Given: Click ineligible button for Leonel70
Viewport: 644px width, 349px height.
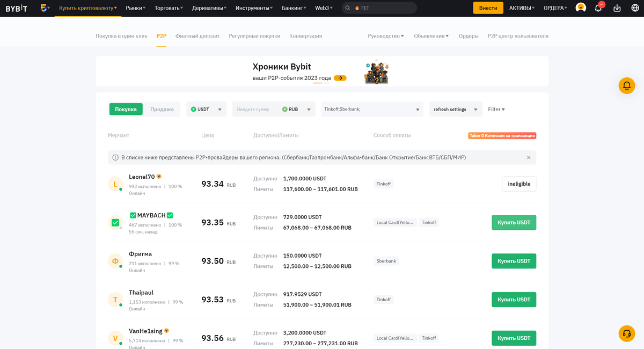Looking at the screenshot, I should (519, 184).
